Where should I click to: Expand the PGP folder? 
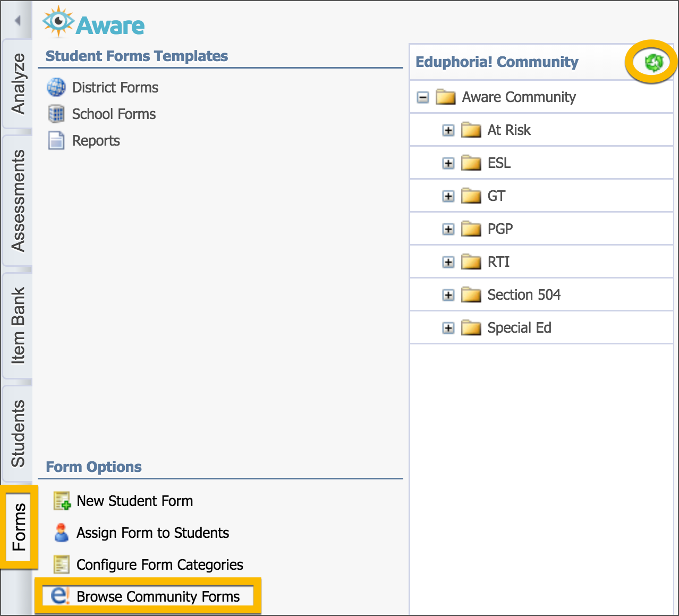(448, 229)
